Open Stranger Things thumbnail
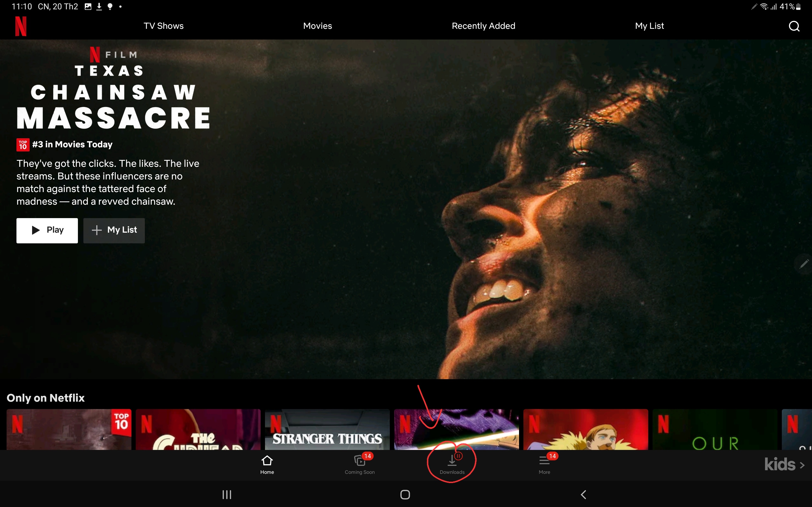This screenshot has width=812, height=507. [x=327, y=429]
